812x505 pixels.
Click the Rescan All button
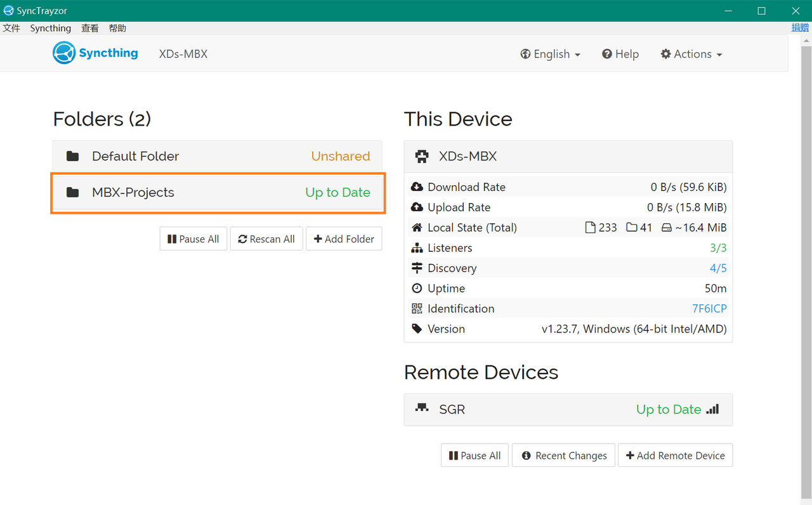[x=266, y=239]
